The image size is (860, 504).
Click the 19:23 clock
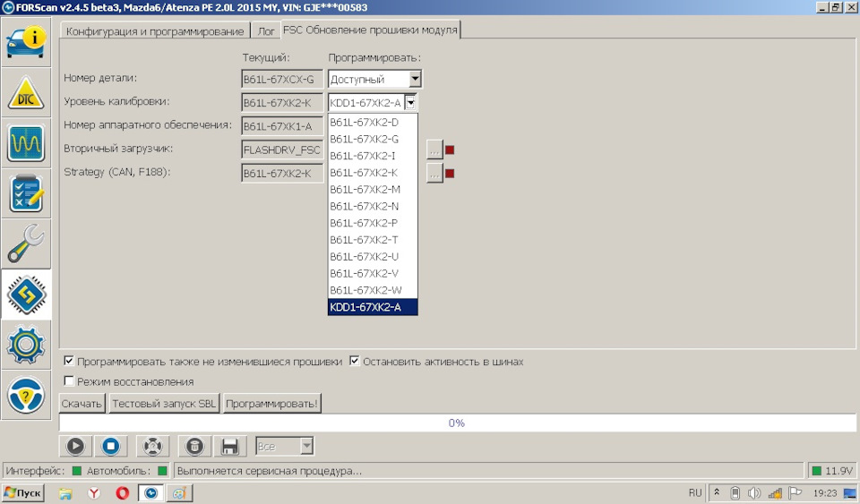(x=825, y=493)
